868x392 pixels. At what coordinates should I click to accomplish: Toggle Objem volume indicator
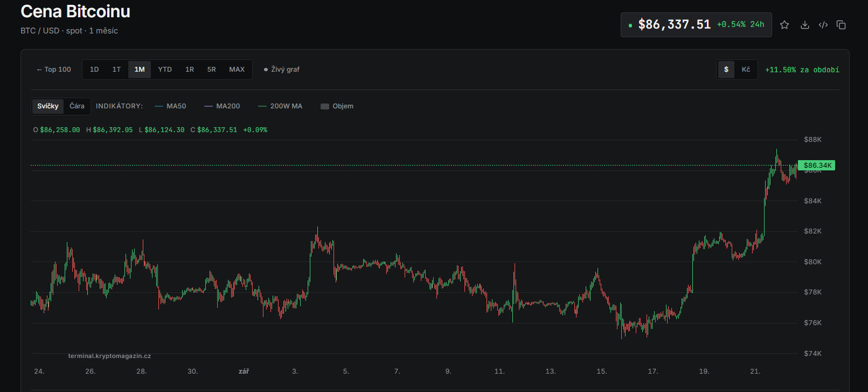point(337,106)
